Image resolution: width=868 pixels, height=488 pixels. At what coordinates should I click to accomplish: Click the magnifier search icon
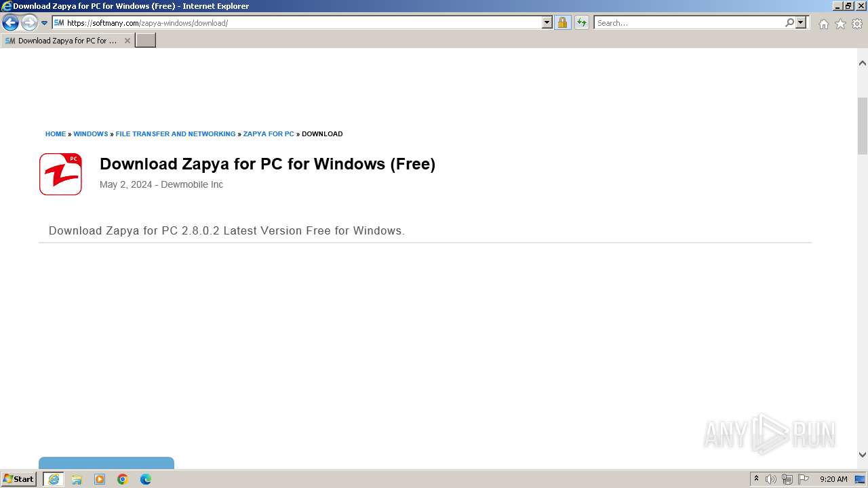tap(789, 23)
